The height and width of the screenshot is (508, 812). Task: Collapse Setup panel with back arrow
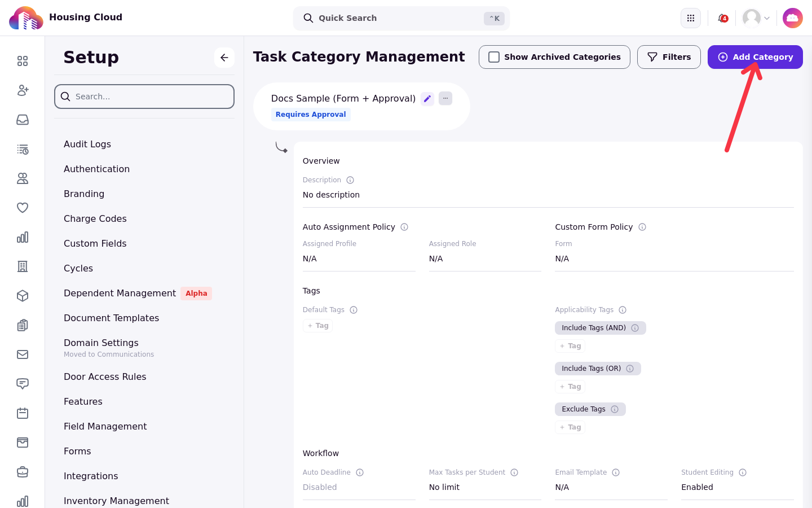coord(224,58)
